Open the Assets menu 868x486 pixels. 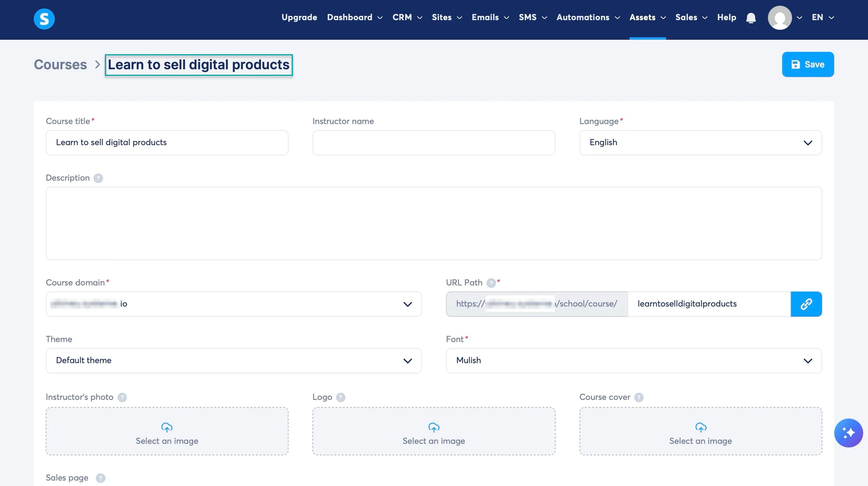(647, 17)
